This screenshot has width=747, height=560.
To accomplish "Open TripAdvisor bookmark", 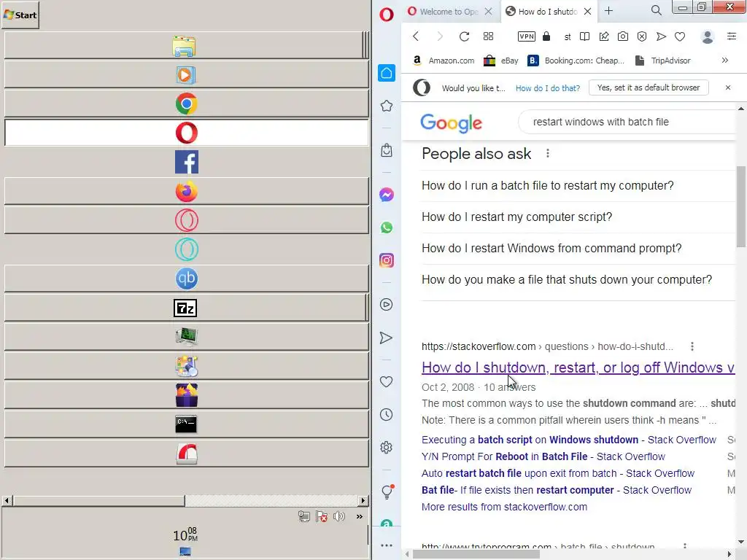I will tap(662, 61).
